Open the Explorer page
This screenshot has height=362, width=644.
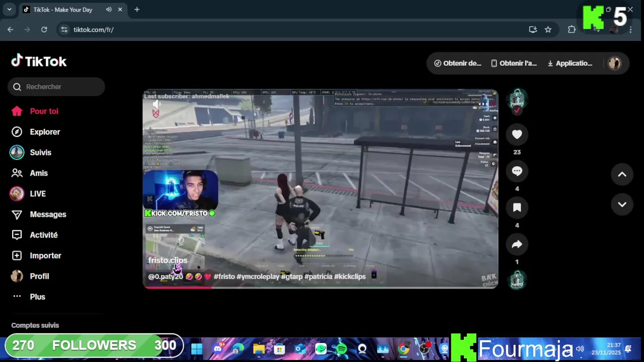pyautogui.click(x=36, y=132)
